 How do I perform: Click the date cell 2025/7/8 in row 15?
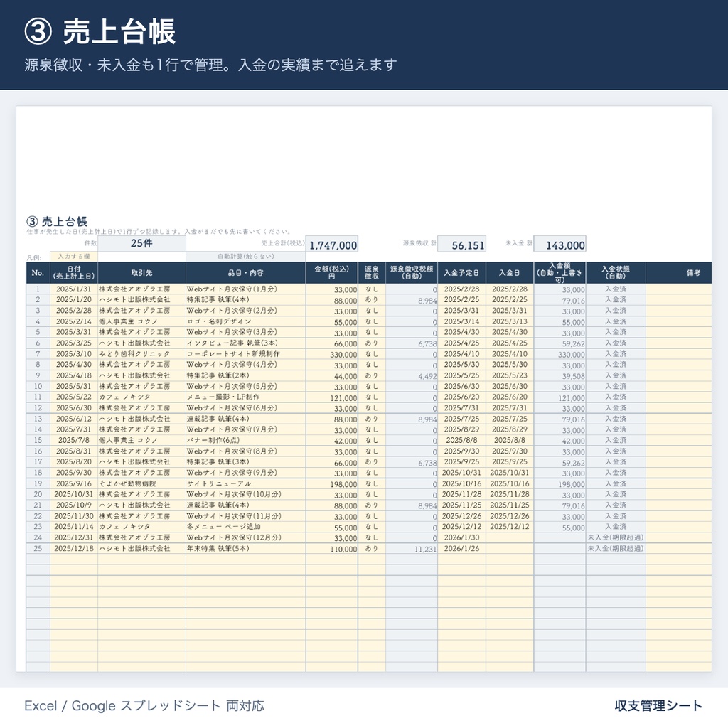[x=74, y=440]
